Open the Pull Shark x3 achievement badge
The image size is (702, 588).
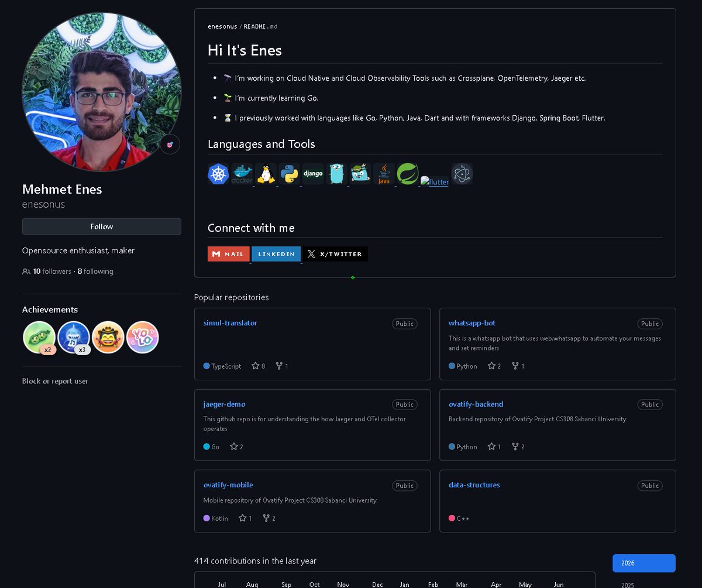(74, 338)
